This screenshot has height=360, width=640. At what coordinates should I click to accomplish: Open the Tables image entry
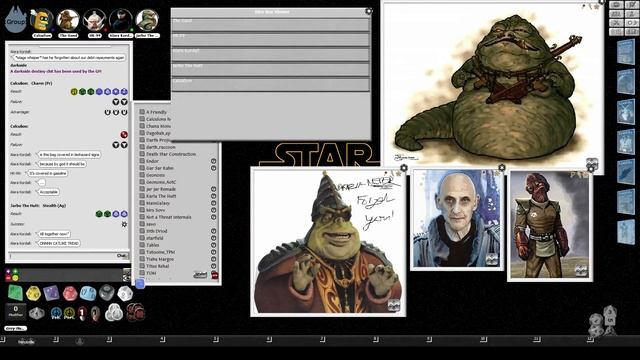(x=153, y=245)
